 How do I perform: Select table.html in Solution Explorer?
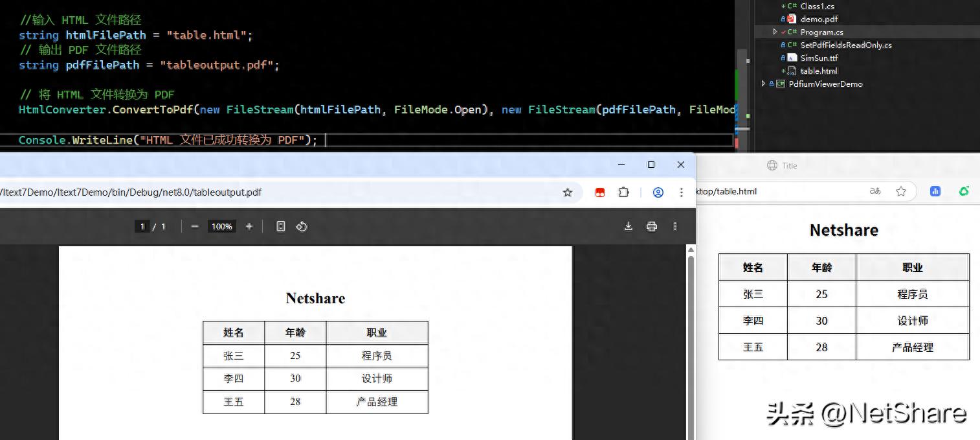point(819,71)
